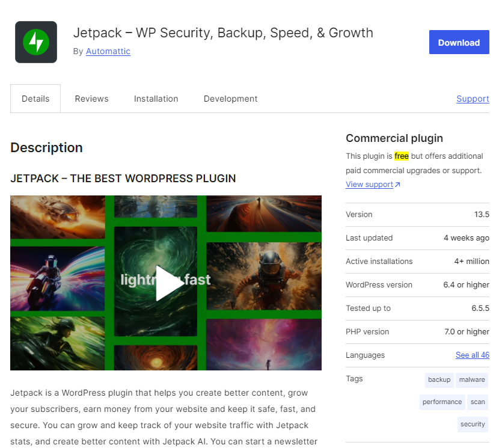The width and height of the screenshot is (502, 448).
Task: Click the Version value 13.5
Action: click(482, 215)
